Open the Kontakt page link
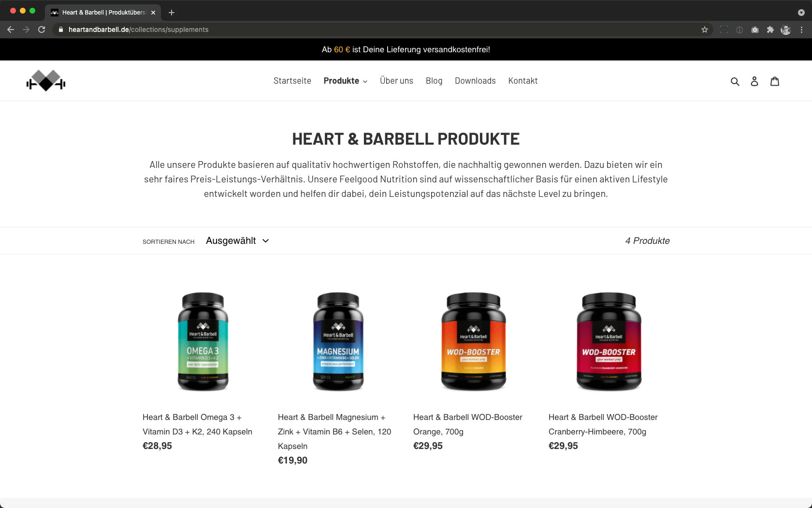This screenshot has width=812, height=508. 523,81
